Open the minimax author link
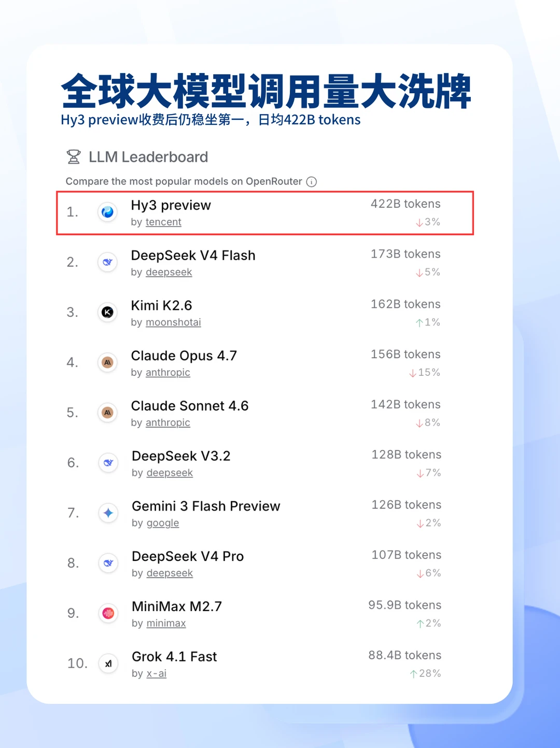 coord(166,623)
